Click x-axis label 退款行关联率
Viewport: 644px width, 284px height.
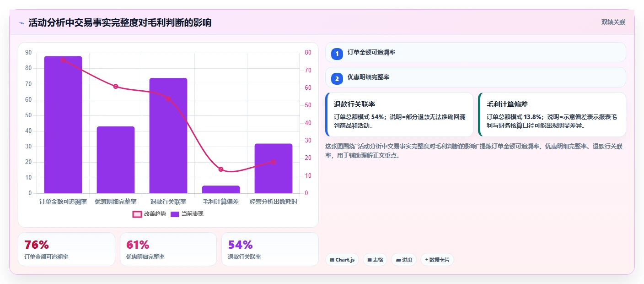168,202
